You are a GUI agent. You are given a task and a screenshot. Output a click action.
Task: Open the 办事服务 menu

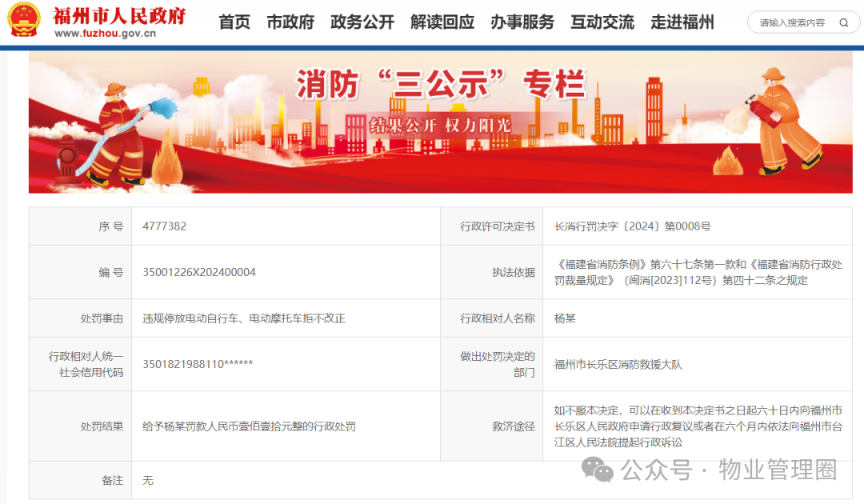click(522, 22)
